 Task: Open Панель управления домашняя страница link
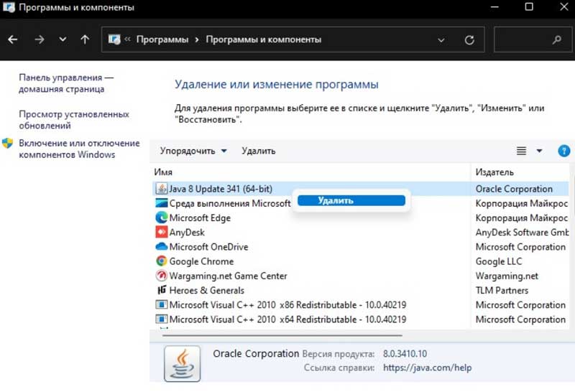[x=66, y=83]
